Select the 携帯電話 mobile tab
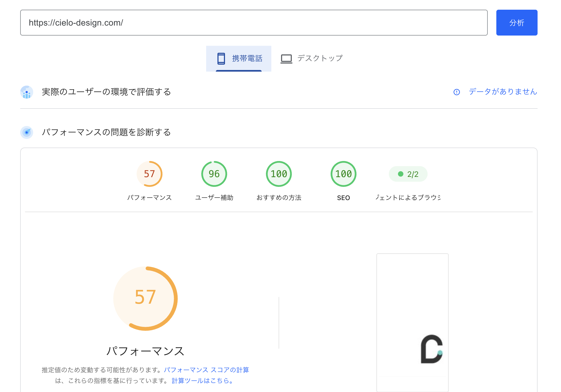The height and width of the screenshot is (392, 561). tap(238, 58)
